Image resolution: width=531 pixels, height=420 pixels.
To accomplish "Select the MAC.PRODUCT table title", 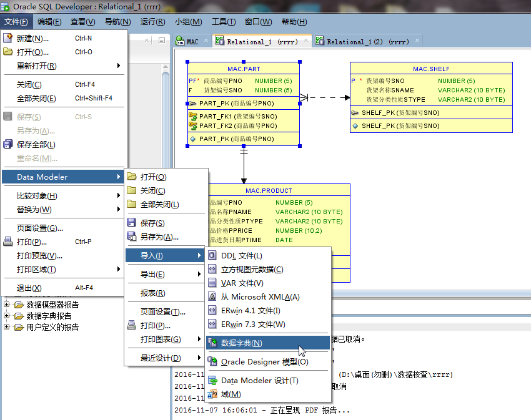I will coord(269,190).
